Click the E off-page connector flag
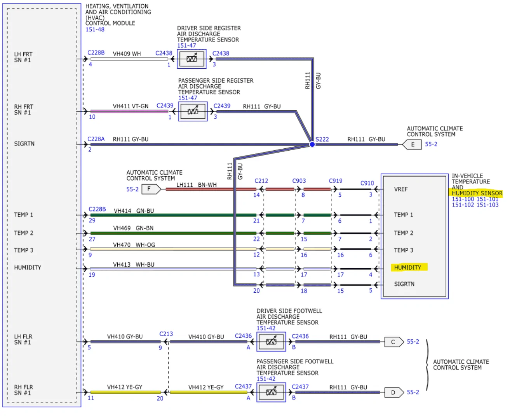Screen dimensions: 510x420 tap(412, 144)
